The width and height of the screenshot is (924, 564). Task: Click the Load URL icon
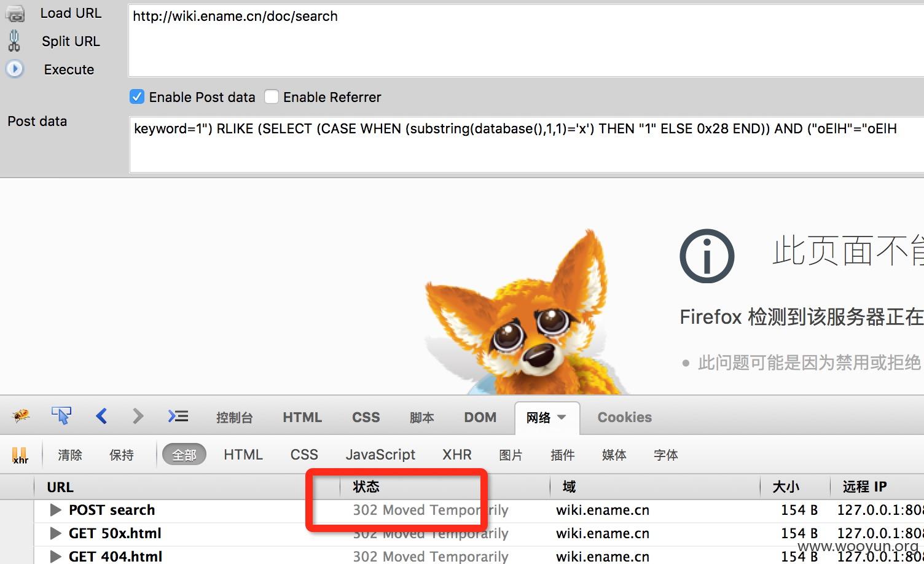pos(15,14)
